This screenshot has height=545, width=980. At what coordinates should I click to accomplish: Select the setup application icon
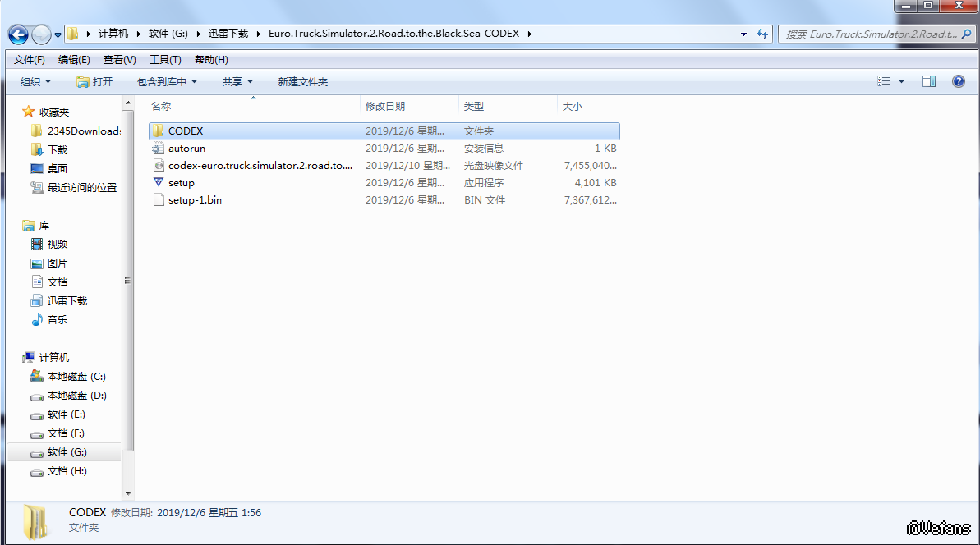[158, 183]
